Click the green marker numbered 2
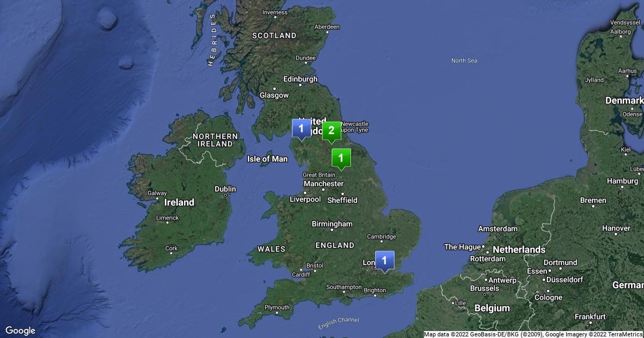Image resolution: width=644 pixels, height=338 pixels. tap(331, 131)
